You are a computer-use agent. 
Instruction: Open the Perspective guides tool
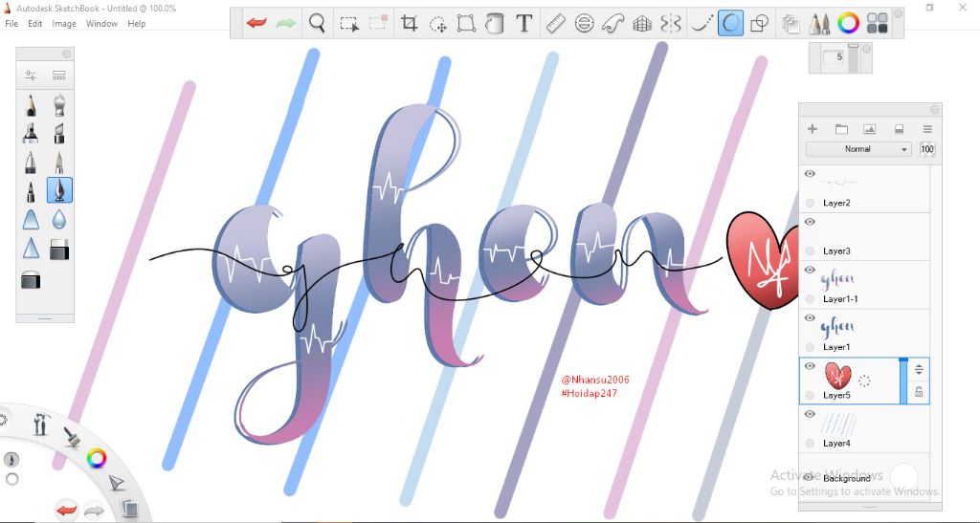pyautogui.click(x=642, y=24)
